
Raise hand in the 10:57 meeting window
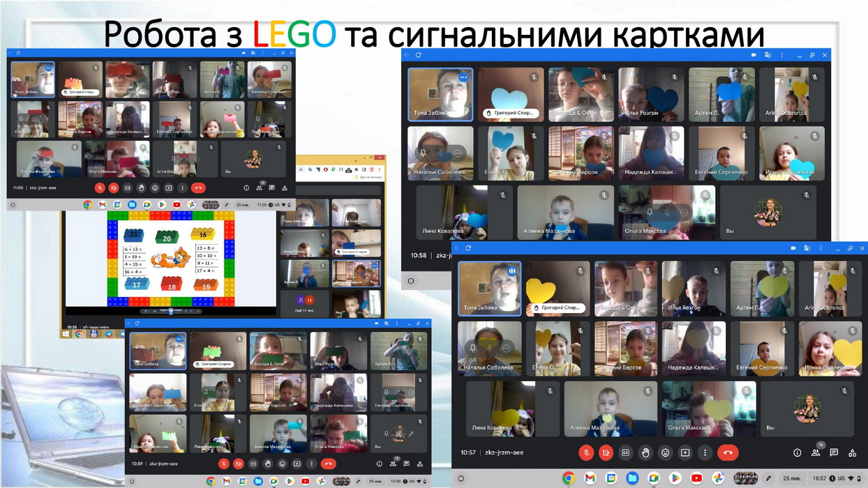pos(645,452)
